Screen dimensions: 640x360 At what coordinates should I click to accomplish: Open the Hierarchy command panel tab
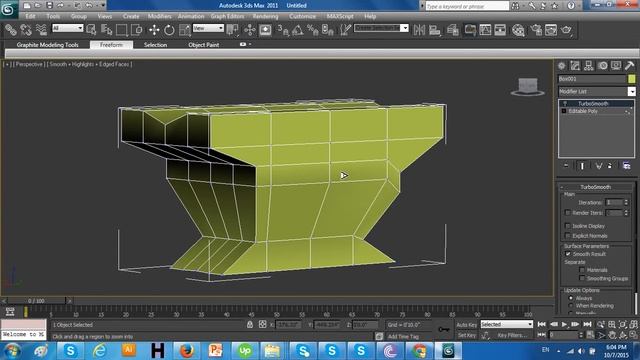(x=589, y=65)
